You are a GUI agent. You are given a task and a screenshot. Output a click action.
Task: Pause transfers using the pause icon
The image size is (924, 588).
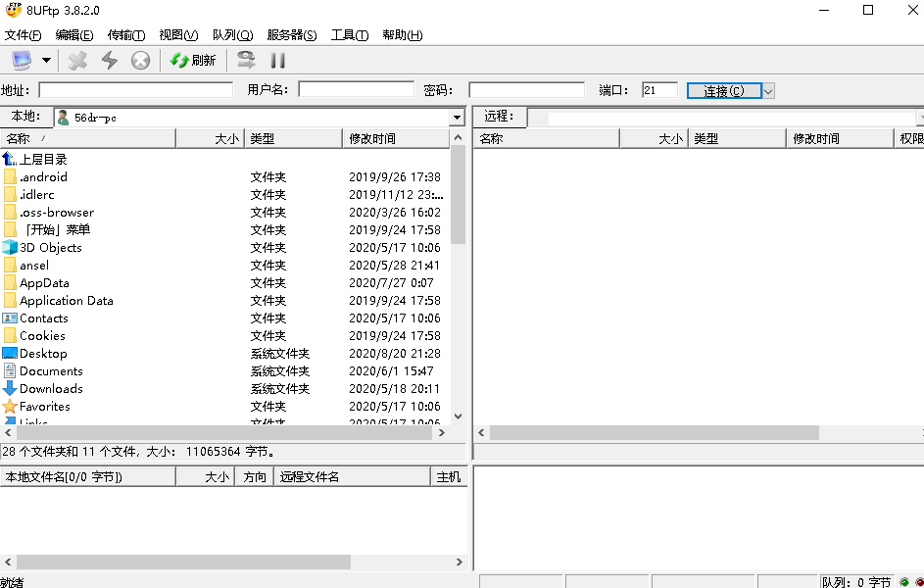(x=277, y=60)
